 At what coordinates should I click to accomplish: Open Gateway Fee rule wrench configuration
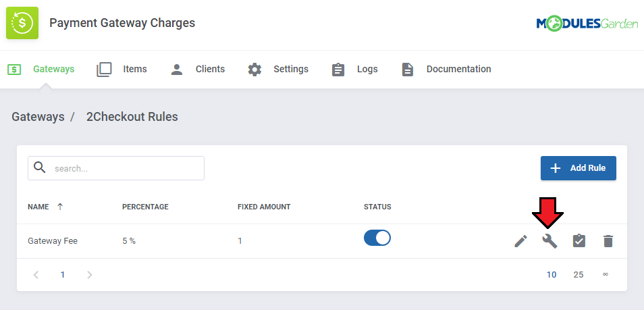(549, 241)
